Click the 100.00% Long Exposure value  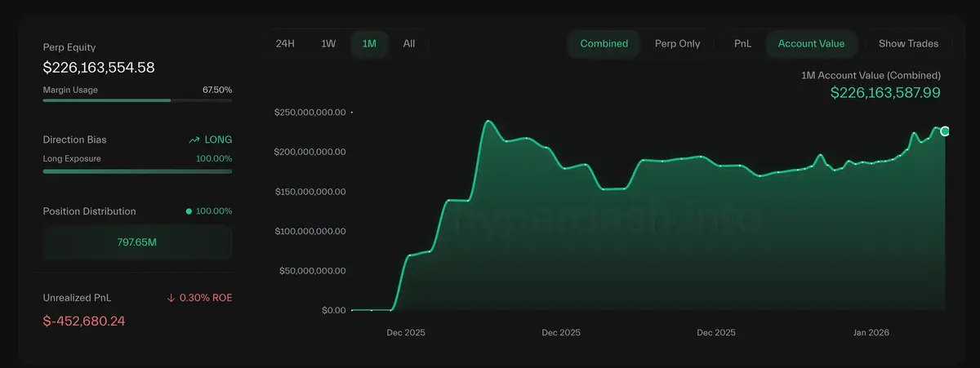click(214, 158)
